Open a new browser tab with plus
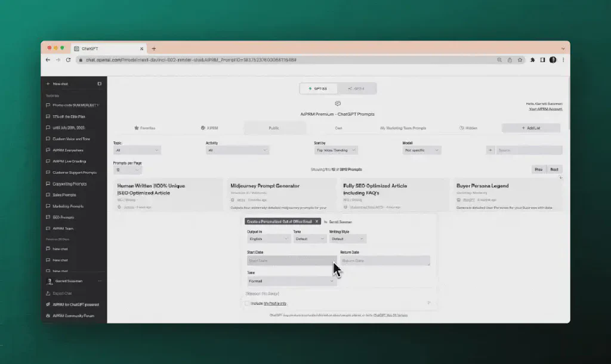 [154, 49]
